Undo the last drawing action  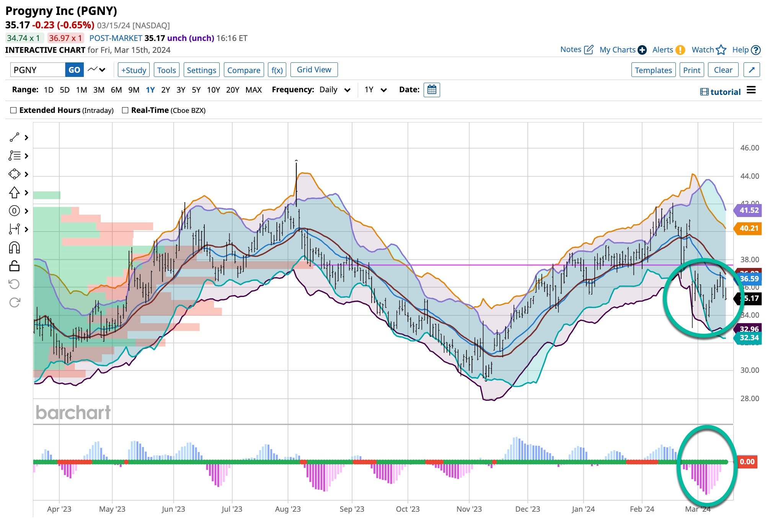[x=14, y=284]
